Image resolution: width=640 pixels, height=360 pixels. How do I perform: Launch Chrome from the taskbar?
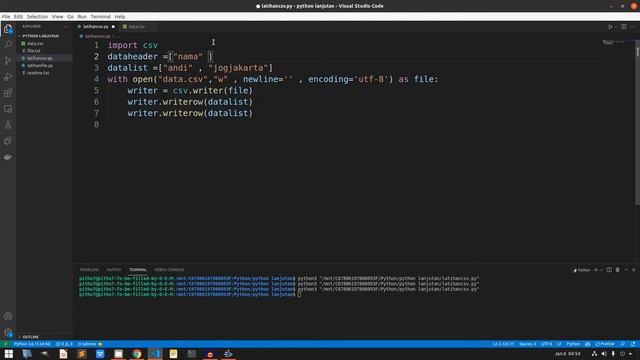[x=136, y=354]
